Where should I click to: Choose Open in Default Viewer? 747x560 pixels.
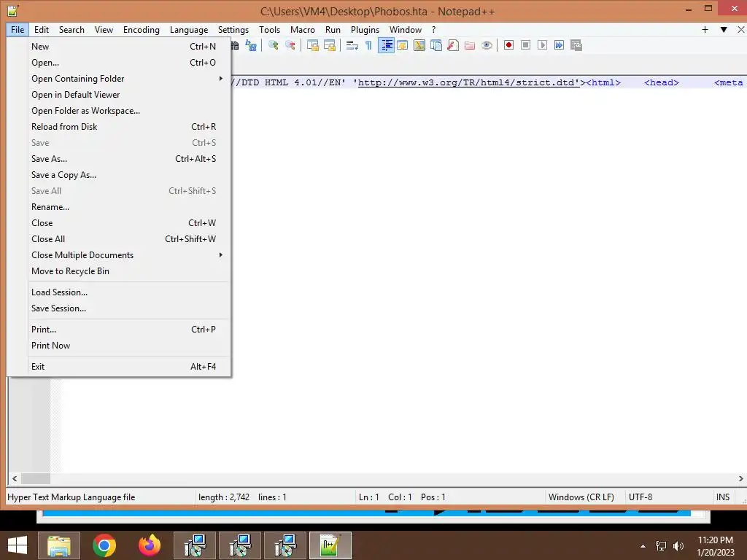pyautogui.click(x=124, y=94)
